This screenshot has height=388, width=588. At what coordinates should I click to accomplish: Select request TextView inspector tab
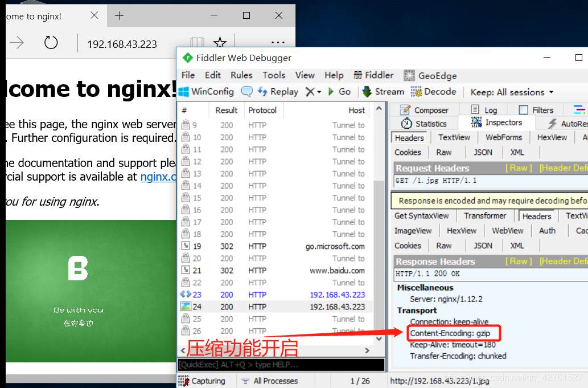454,137
